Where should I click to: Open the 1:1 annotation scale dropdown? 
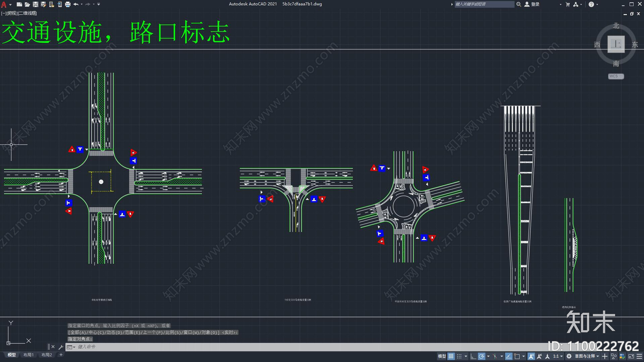click(x=558, y=356)
